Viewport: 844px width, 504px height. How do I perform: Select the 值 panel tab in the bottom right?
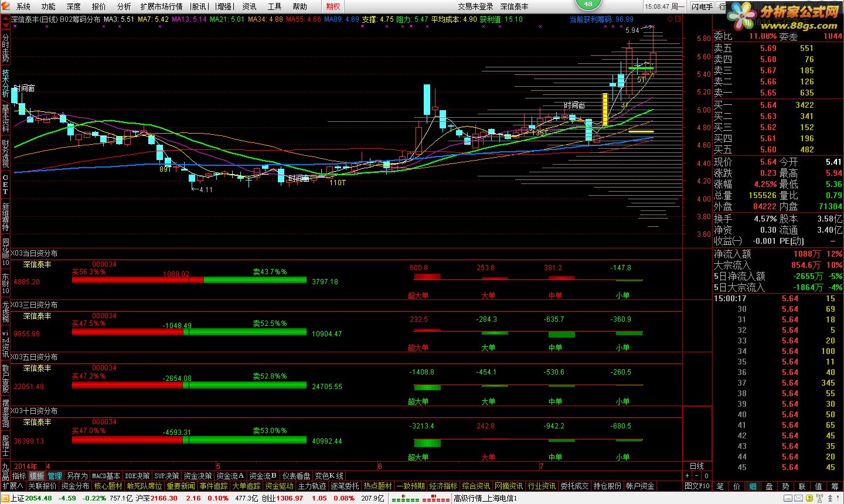[x=818, y=486]
